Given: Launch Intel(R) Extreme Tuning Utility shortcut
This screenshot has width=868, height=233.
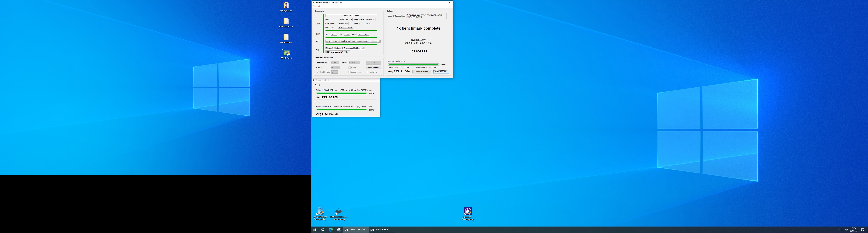Looking at the screenshot, I should (x=320, y=214).
